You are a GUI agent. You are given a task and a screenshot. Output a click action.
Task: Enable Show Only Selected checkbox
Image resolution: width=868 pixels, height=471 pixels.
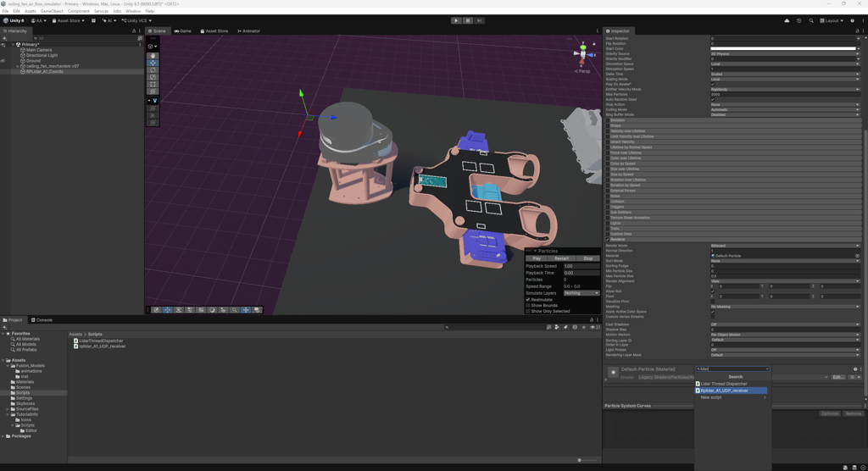(x=527, y=311)
